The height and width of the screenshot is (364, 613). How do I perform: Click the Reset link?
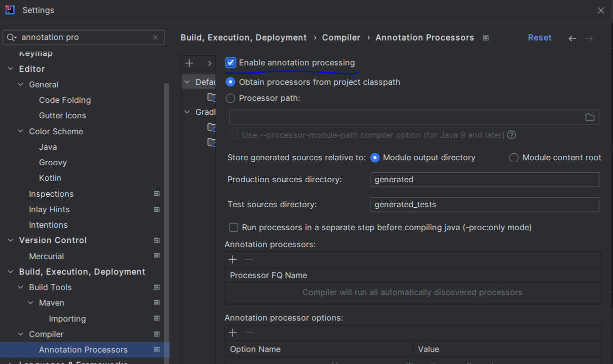click(x=539, y=38)
